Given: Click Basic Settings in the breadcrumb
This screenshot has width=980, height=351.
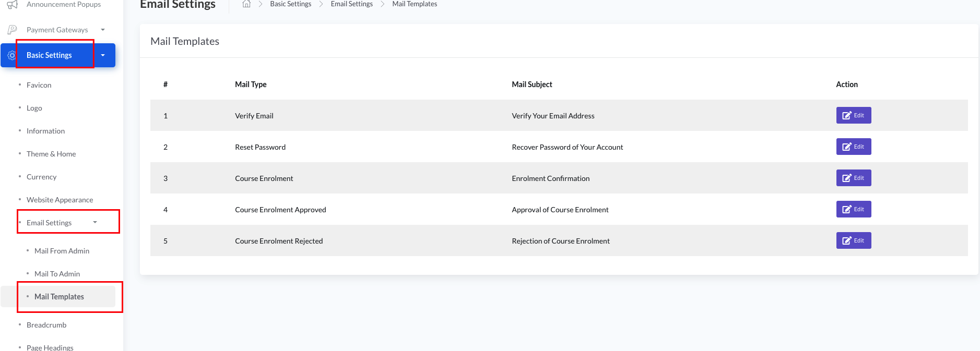Looking at the screenshot, I should click(x=290, y=4).
